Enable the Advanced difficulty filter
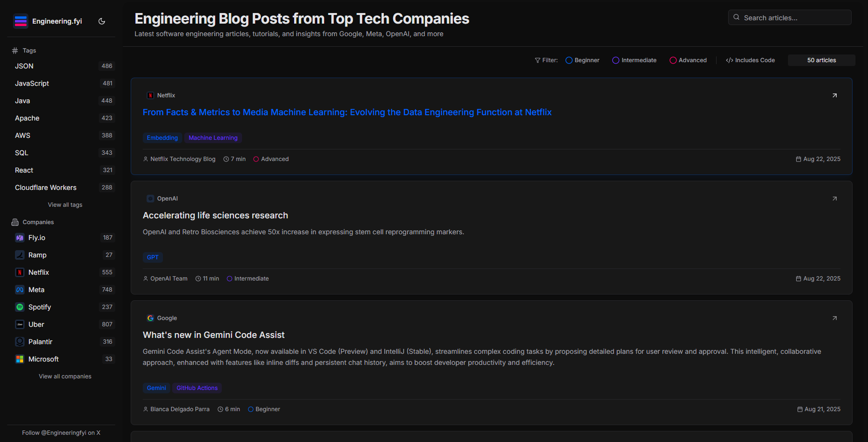 click(x=688, y=60)
